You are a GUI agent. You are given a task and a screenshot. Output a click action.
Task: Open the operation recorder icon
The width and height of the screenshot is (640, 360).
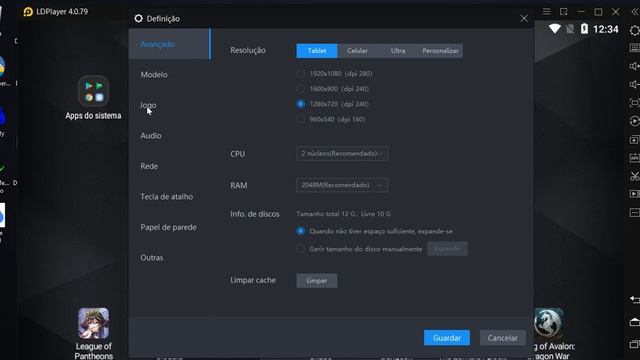(x=635, y=121)
